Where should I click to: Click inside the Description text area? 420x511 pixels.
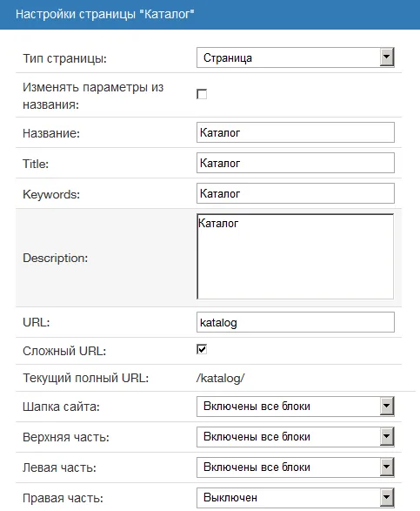point(296,257)
